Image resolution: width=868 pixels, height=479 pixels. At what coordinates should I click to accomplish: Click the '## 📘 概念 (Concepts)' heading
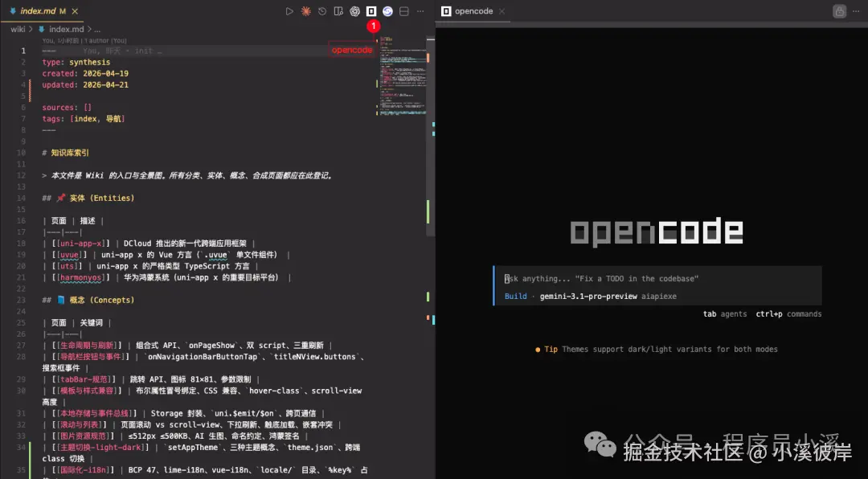[x=88, y=300]
